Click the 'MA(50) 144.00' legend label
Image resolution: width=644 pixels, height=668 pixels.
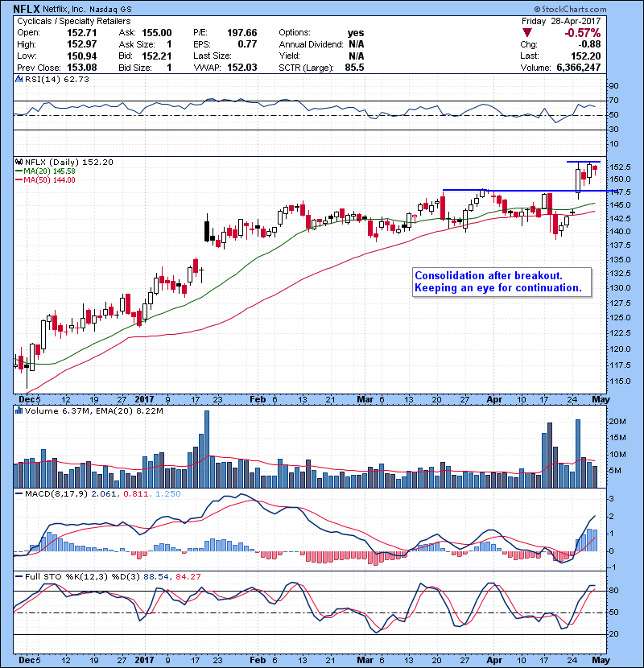[x=49, y=179]
